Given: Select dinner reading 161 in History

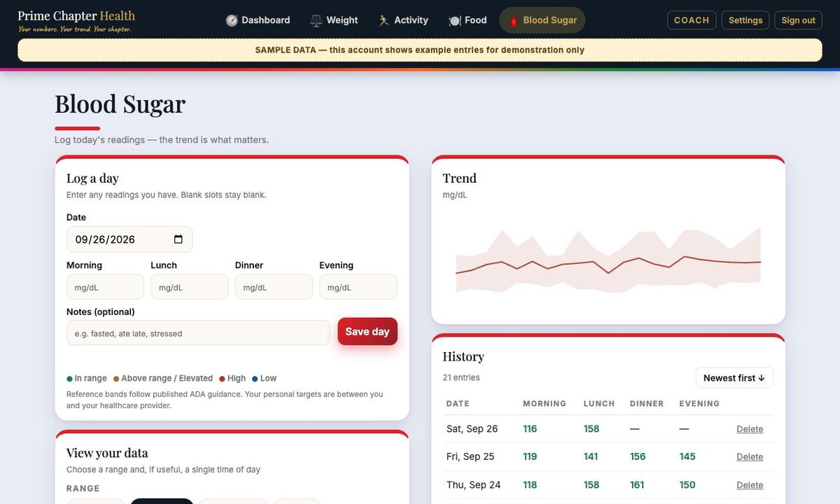Looking at the screenshot, I should pyautogui.click(x=637, y=485).
